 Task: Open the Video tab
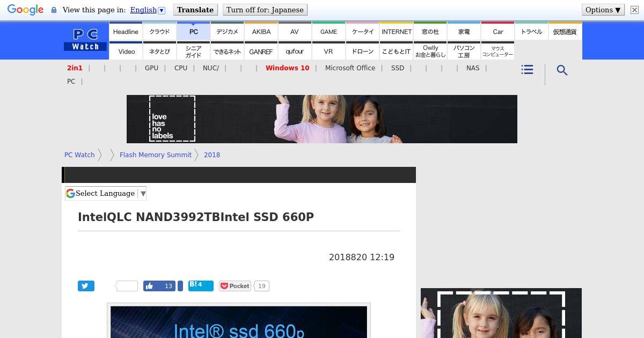(127, 52)
